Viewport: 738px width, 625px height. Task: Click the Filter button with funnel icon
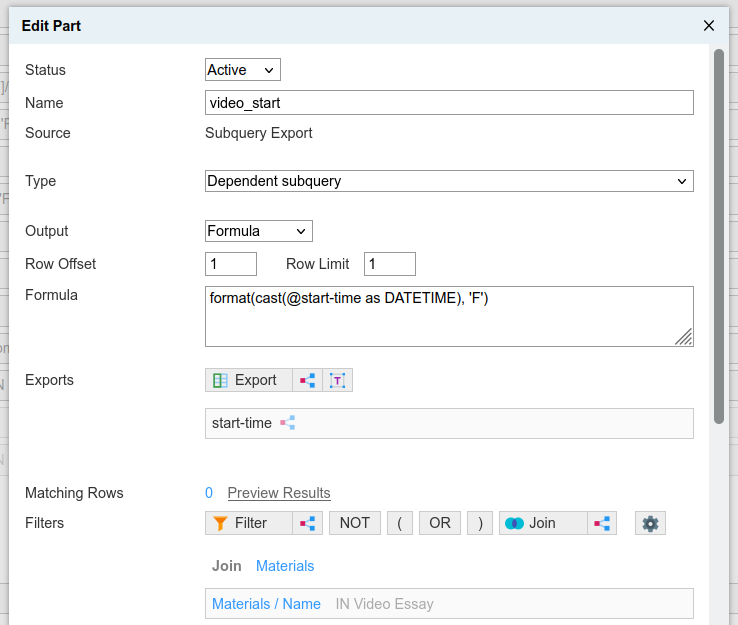[248, 523]
